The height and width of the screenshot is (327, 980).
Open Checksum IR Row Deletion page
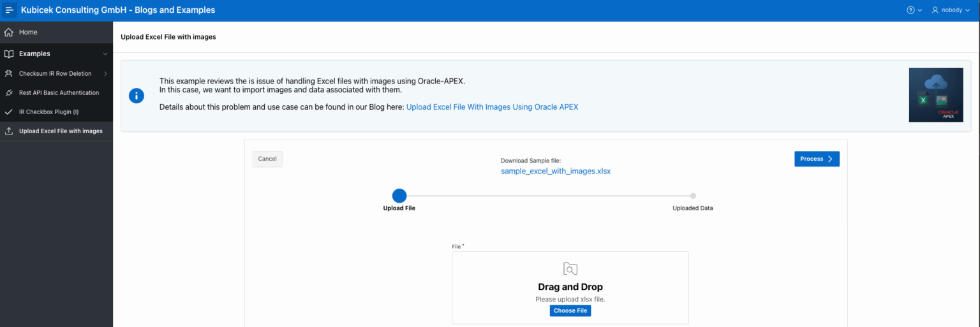(x=55, y=74)
